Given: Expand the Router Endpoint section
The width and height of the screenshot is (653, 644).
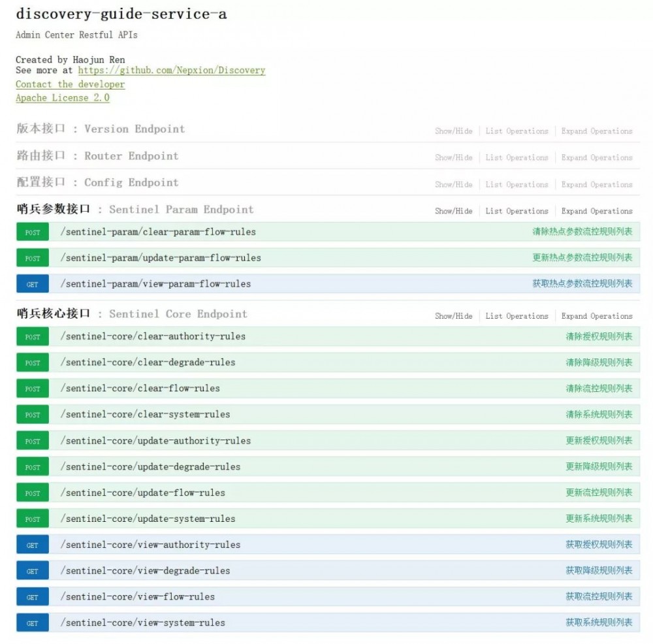Looking at the screenshot, I should pyautogui.click(x=596, y=157).
